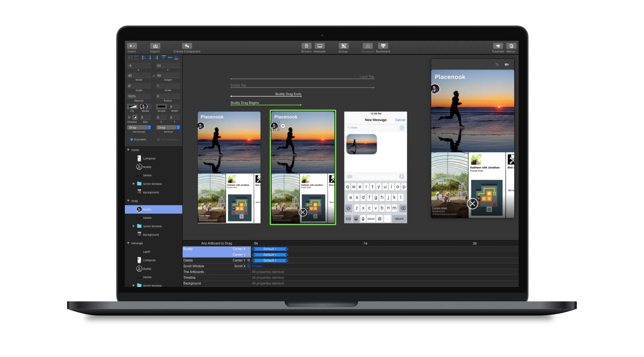Click the add recipient plus in Message artboard

tap(402, 128)
